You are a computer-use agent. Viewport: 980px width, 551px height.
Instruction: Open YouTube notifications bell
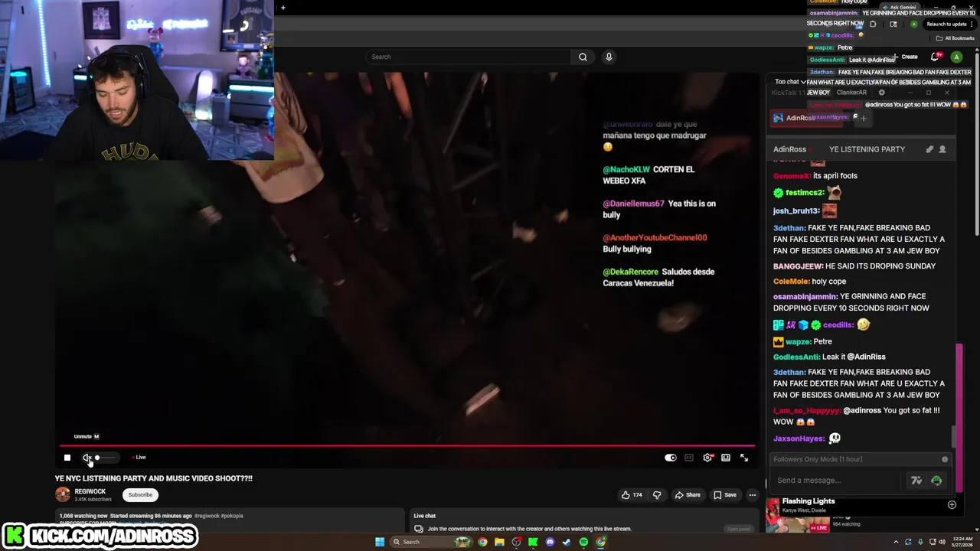936,57
